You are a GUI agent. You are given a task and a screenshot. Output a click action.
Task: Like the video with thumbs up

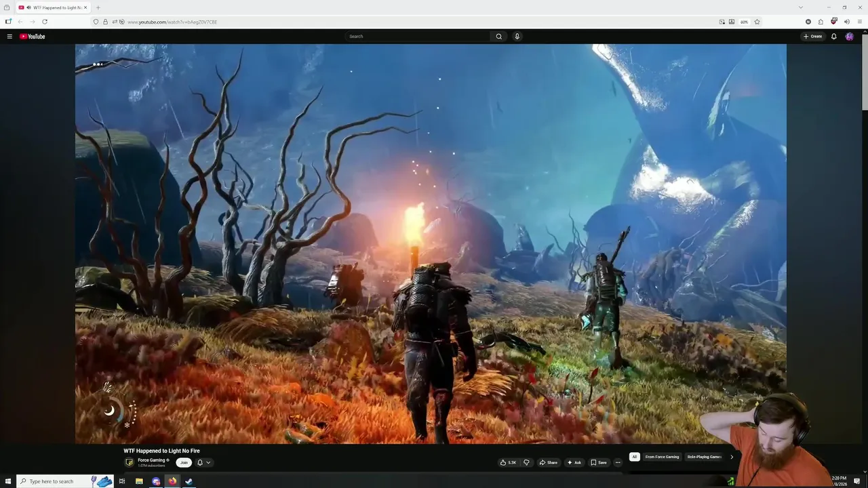point(509,463)
